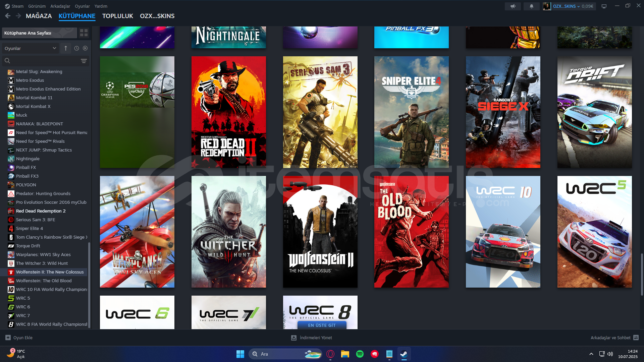Click the Windows Start button
The height and width of the screenshot is (362, 644).
click(240, 354)
